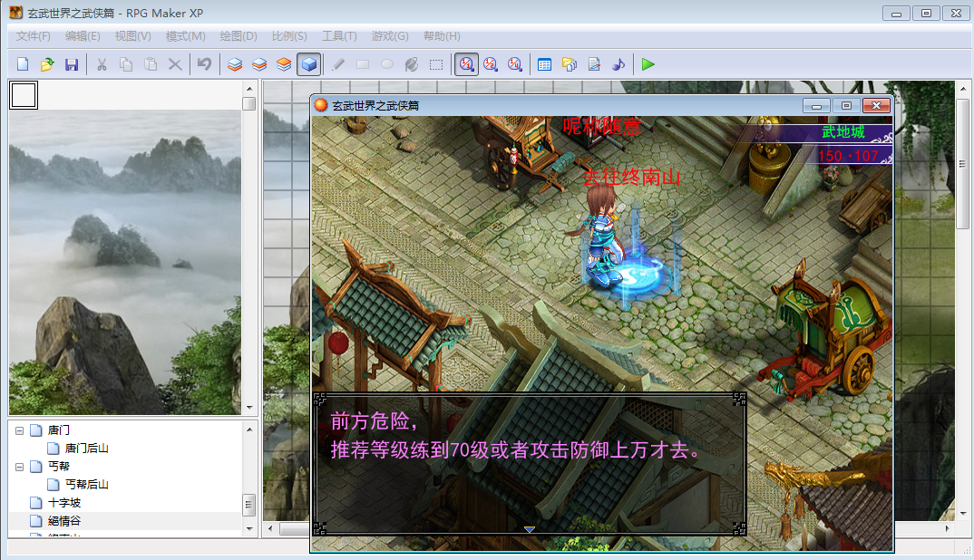Open the Database icon
Screen dimensions: 974x560
545,64
